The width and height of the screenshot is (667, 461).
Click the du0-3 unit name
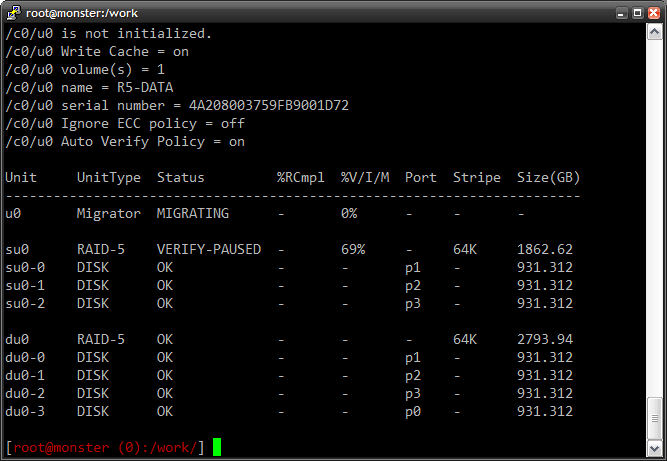pos(25,412)
